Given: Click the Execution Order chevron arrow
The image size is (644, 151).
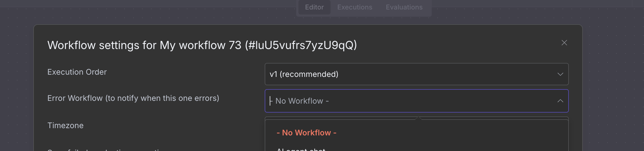Looking at the screenshot, I should 560,74.
